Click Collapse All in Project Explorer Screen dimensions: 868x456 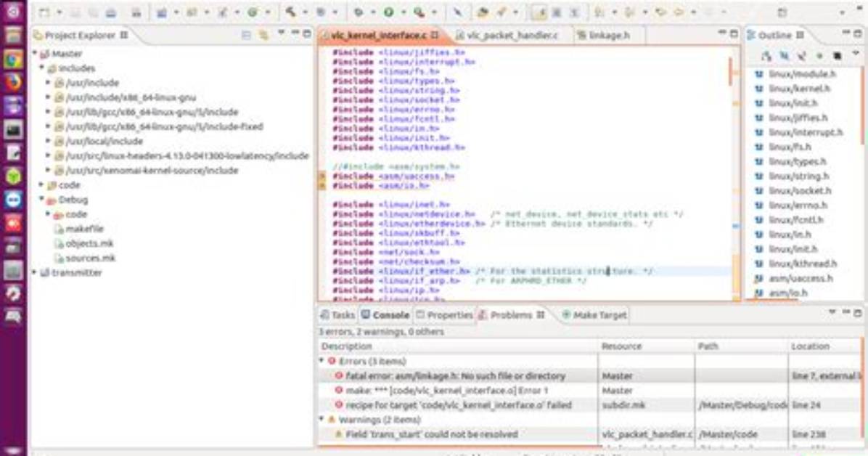246,35
